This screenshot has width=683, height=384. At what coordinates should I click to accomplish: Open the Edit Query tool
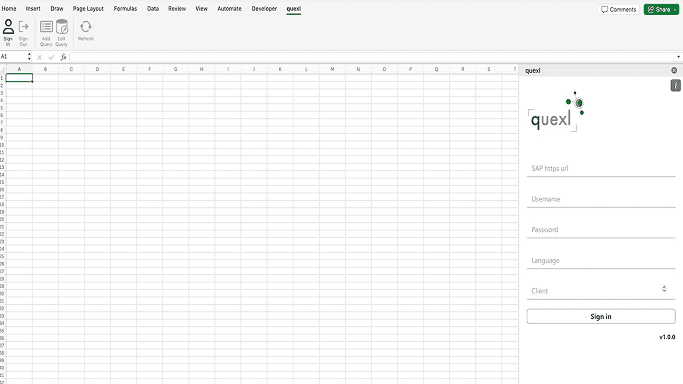[x=62, y=33]
